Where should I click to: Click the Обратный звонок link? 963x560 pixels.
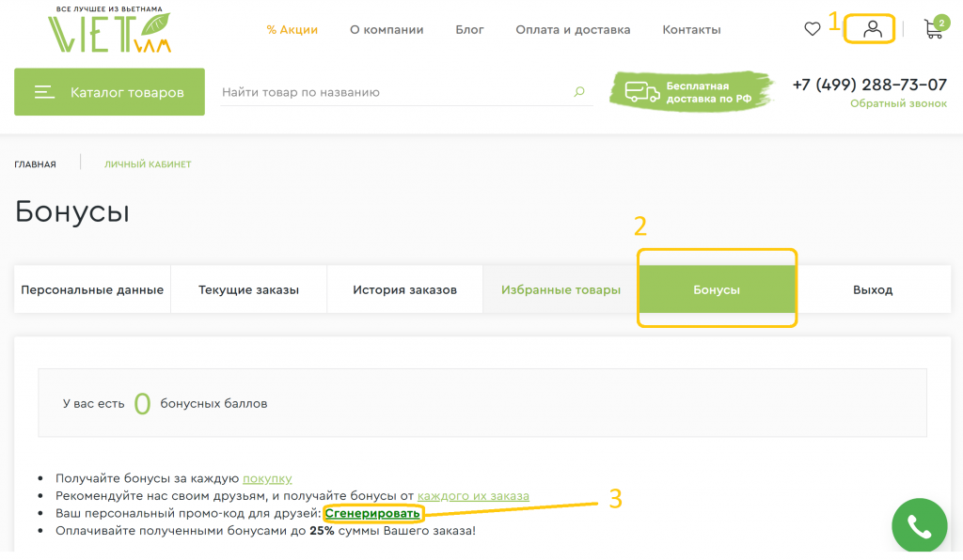click(x=898, y=103)
